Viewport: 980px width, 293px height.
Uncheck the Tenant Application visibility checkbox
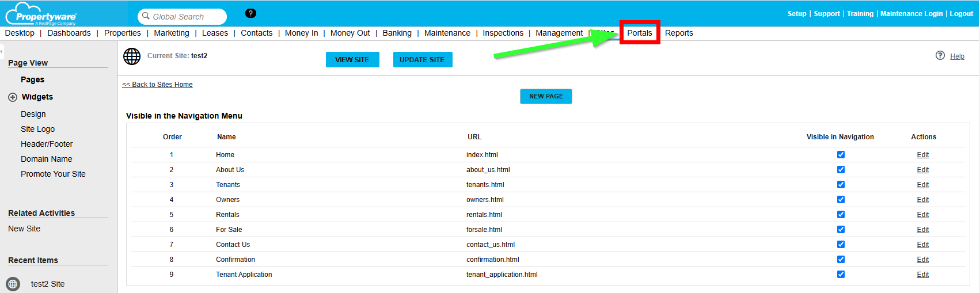(841, 275)
